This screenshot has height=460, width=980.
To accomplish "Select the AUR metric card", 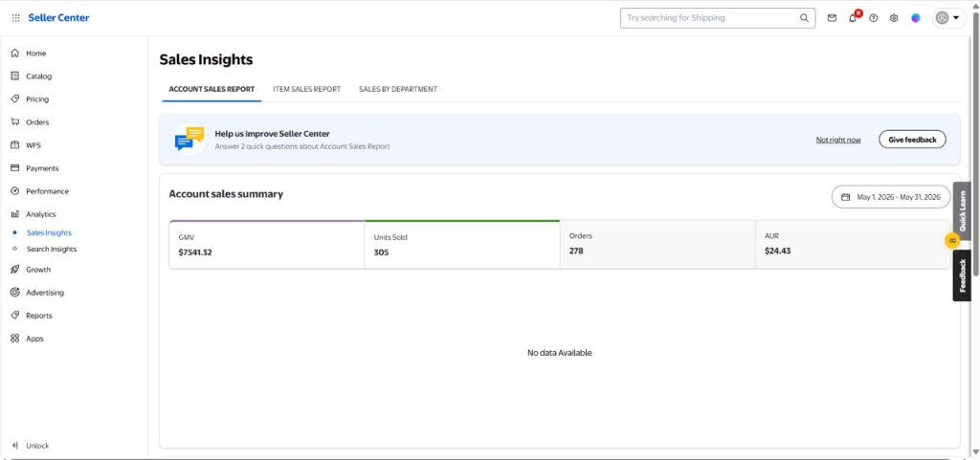I will pos(853,245).
